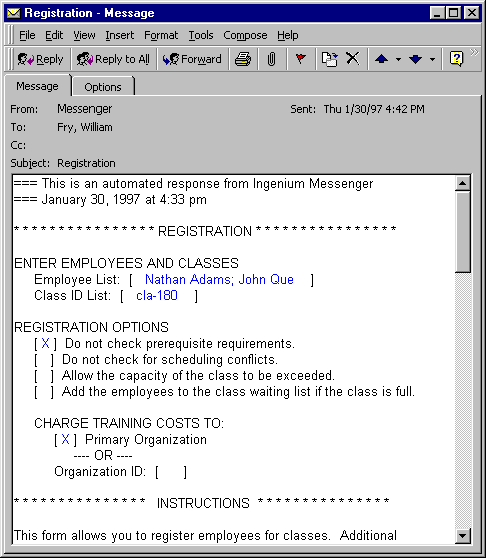Click the INSTRUCTIONS heading line
Viewport: 486px width, 558px height.
tap(202, 503)
